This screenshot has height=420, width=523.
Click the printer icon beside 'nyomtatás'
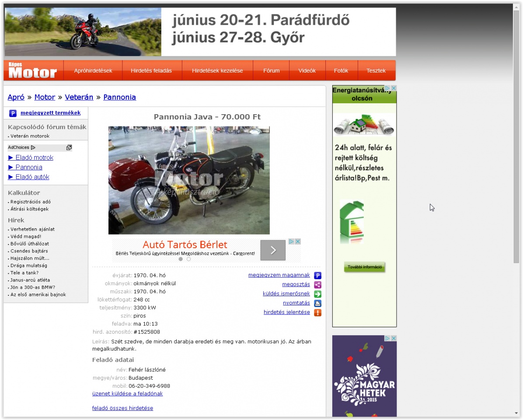pos(318,303)
